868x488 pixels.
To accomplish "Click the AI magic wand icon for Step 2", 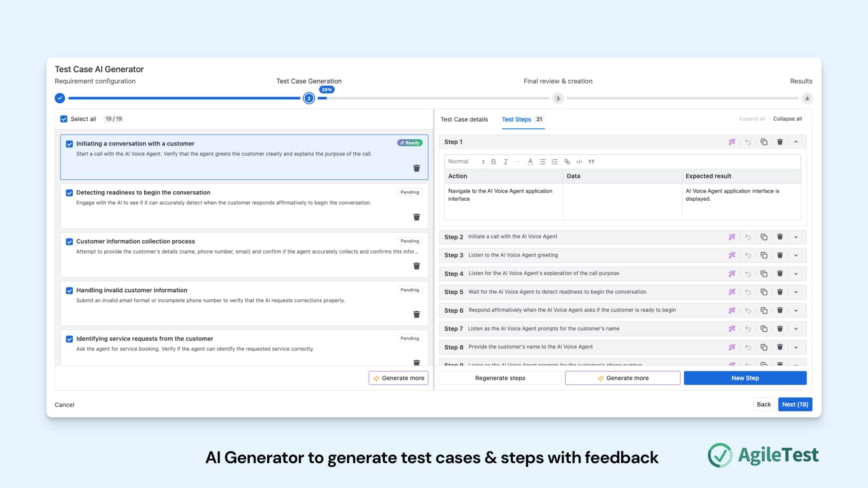I will (x=732, y=237).
